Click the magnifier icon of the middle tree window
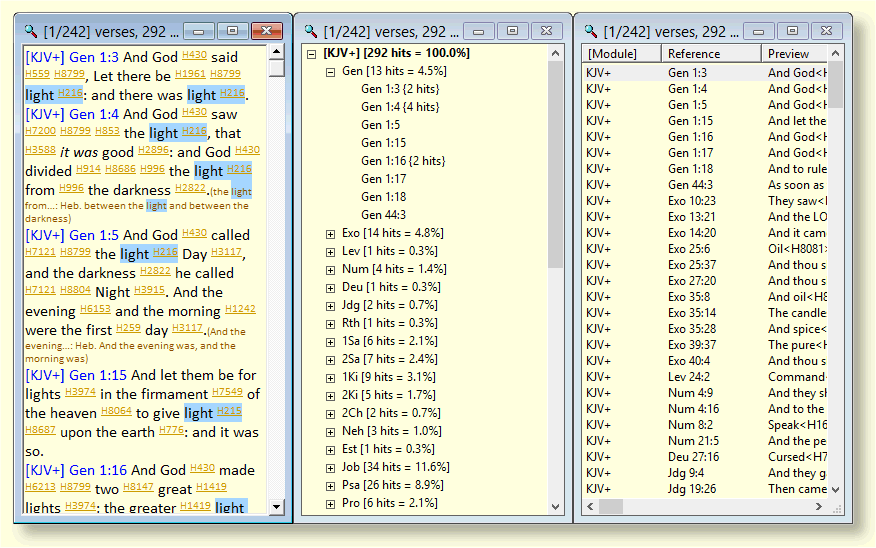This screenshot has height=548, width=876. (x=310, y=31)
